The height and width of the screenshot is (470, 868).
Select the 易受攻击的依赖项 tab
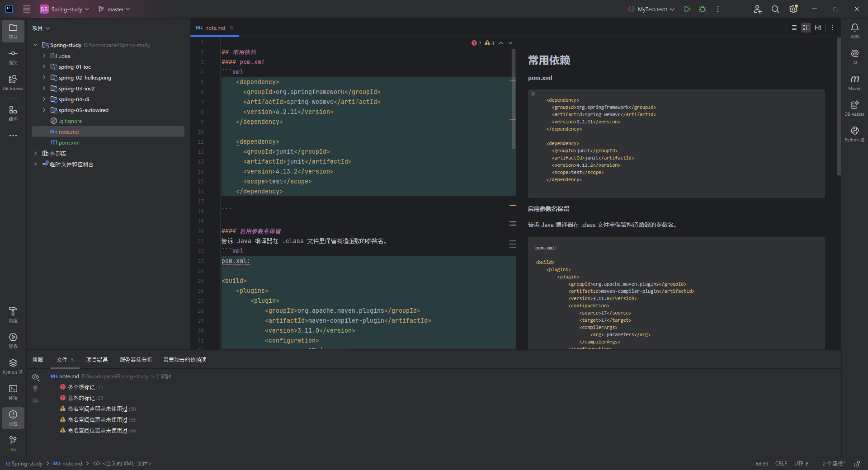[x=184, y=360]
